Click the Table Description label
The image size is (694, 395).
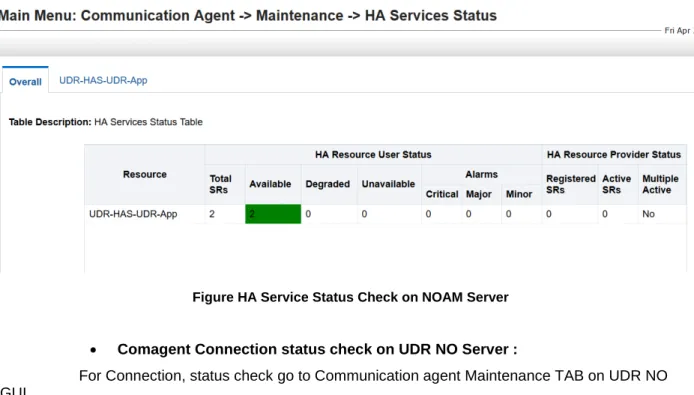(x=50, y=122)
